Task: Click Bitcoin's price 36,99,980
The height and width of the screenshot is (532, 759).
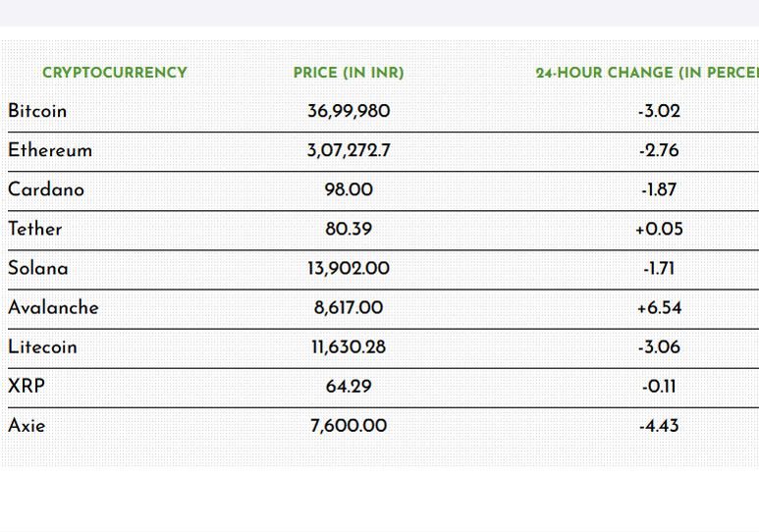Action: [349, 111]
